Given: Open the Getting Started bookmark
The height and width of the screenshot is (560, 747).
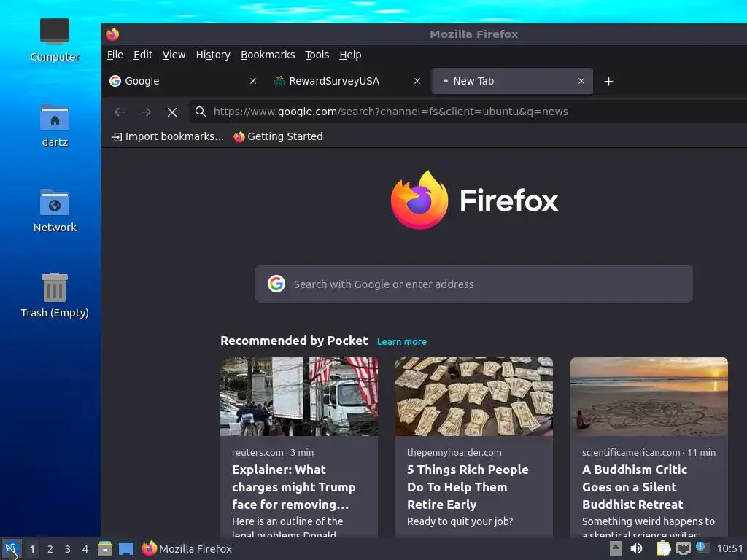Looking at the screenshot, I should point(278,136).
